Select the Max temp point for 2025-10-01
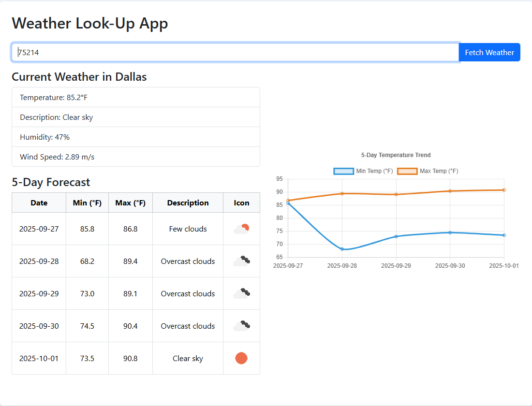 point(504,190)
